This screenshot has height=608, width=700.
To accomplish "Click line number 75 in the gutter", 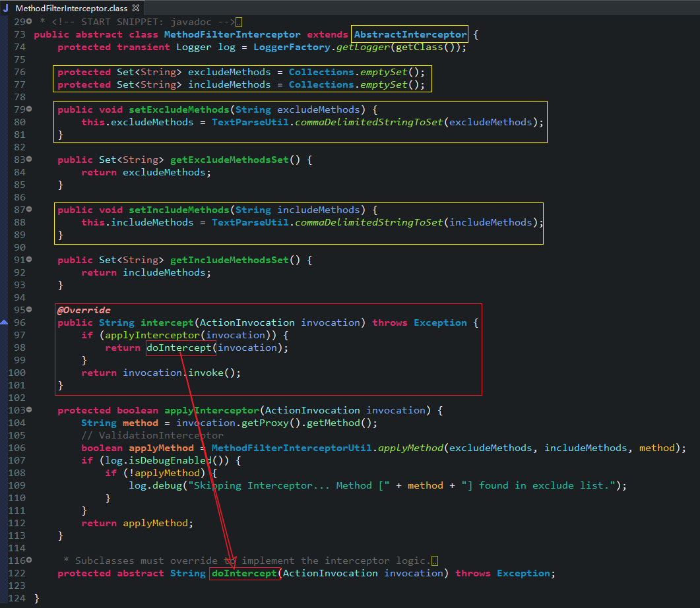I will coord(20,59).
